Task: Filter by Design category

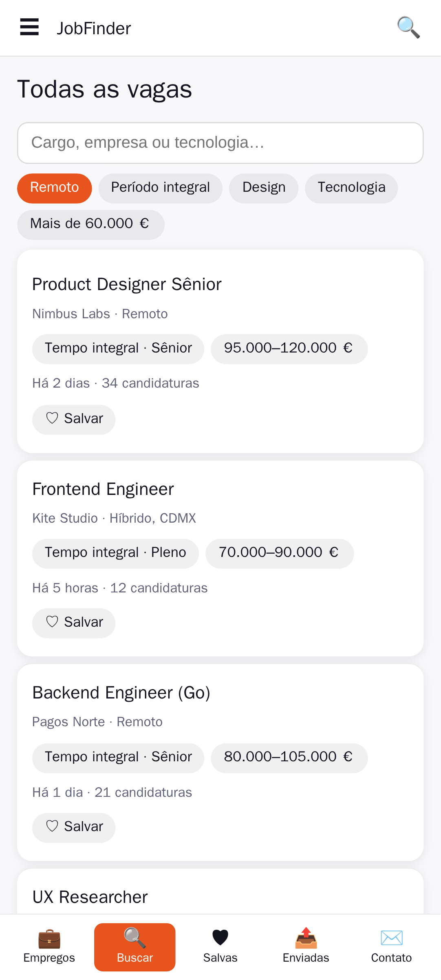Action: pyautogui.click(x=264, y=188)
